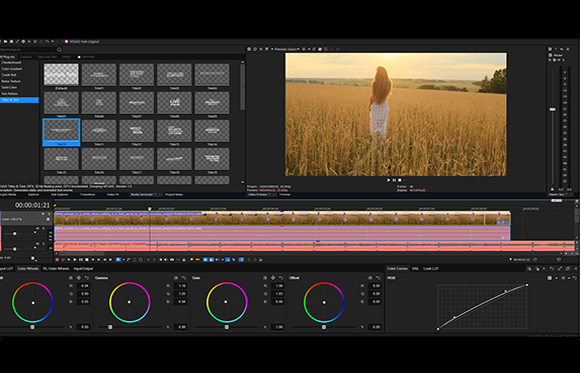
Task: Select the (Default) title preset thumbnail
Action: tap(61, 74)
